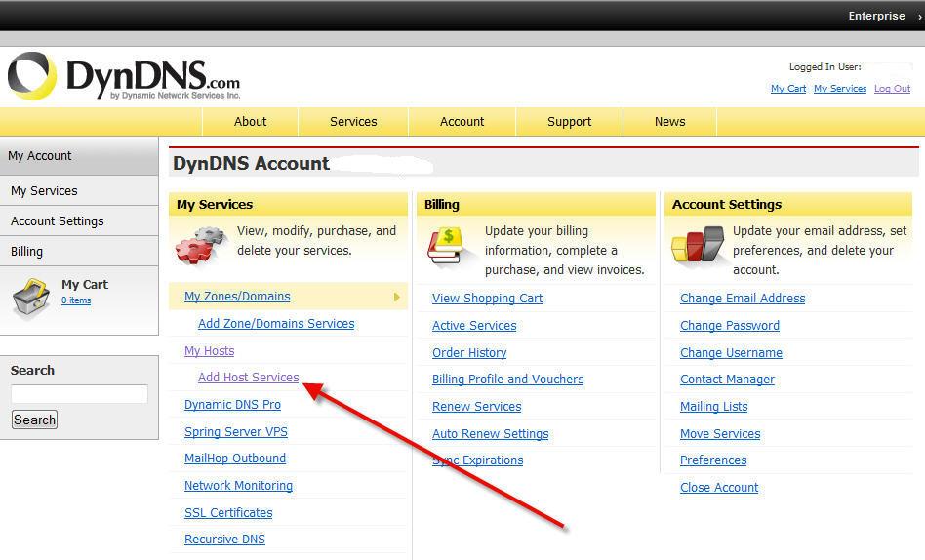
Task: Open Change Username link
Action: pyautogui.click(x=731, y=353)
